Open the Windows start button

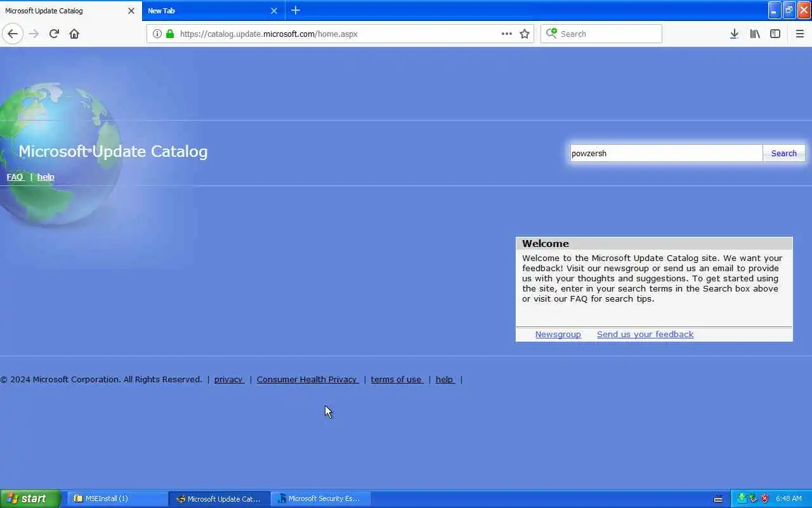(30, 498)
